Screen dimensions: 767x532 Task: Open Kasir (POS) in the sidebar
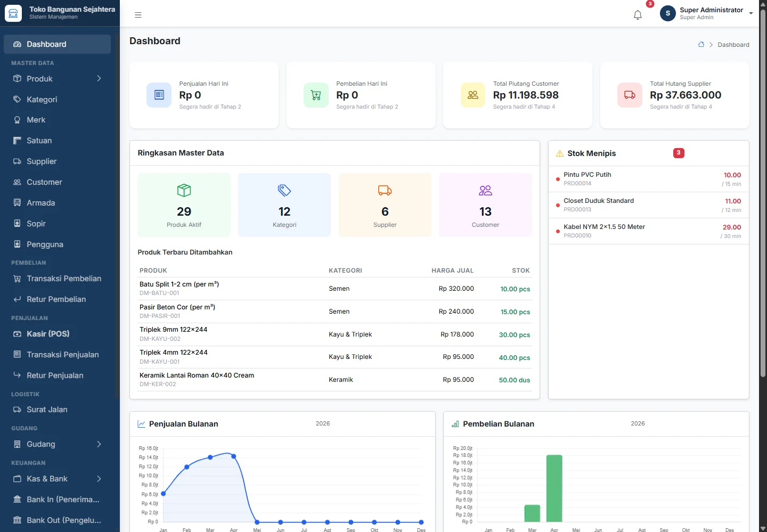(x=58, y=334)
